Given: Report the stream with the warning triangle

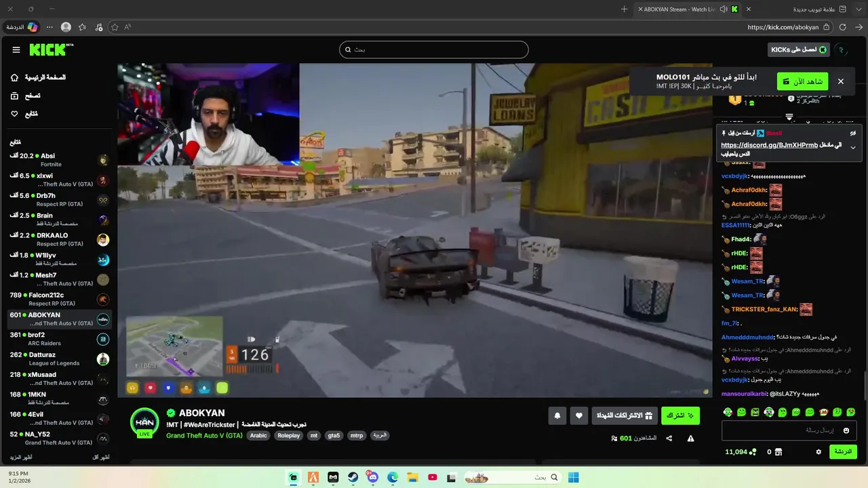Looking at the screenshot, I should tap(690, 439).
